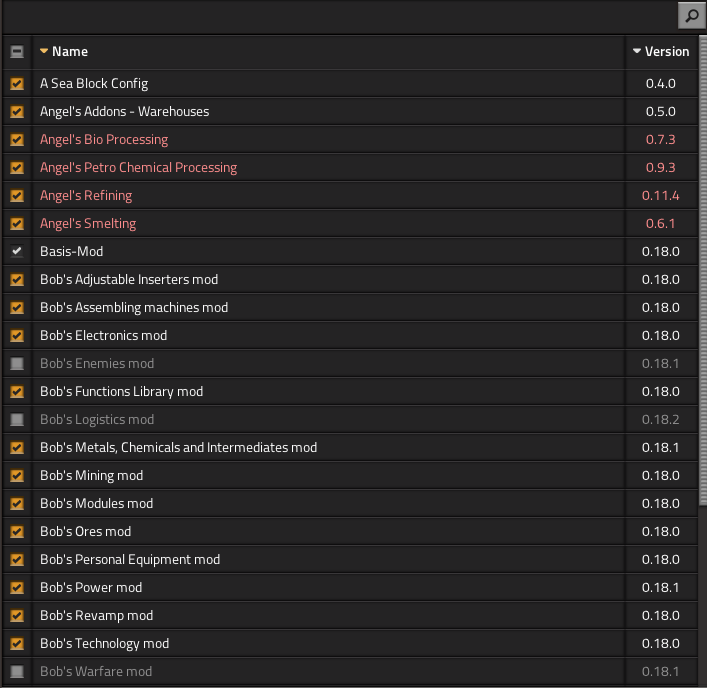Turn on Bob's Warfare mod checkbox

(x=17, y=672)
